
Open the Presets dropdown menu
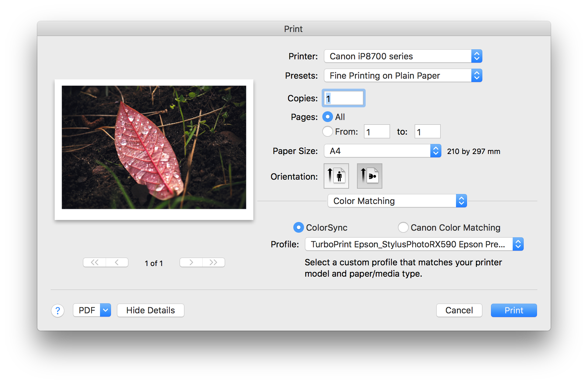click(x=403, y=75)
